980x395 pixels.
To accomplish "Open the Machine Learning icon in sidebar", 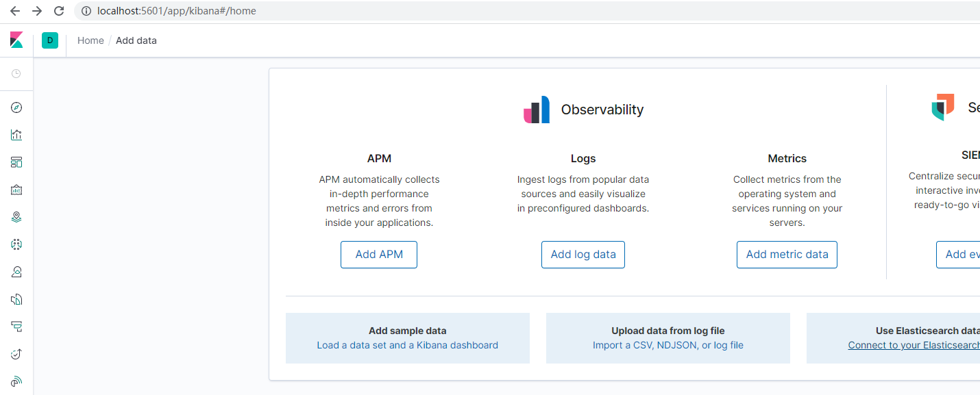I will click(16, 244).
